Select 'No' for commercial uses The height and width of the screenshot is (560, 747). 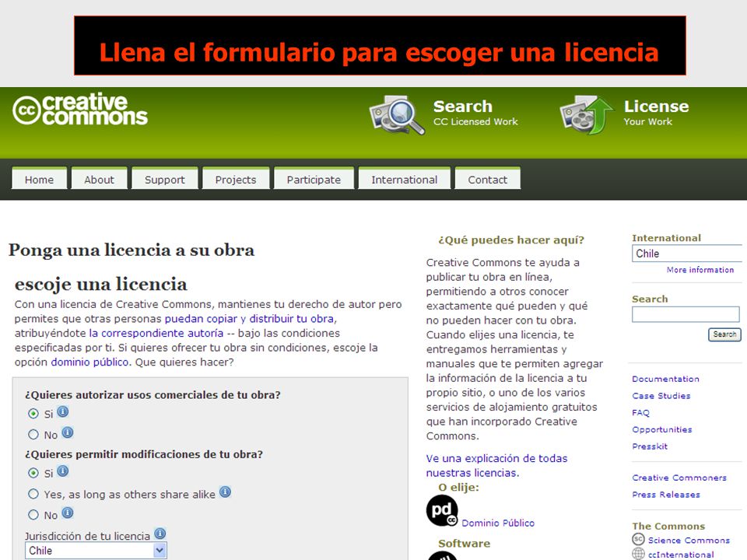click(33, 434)
